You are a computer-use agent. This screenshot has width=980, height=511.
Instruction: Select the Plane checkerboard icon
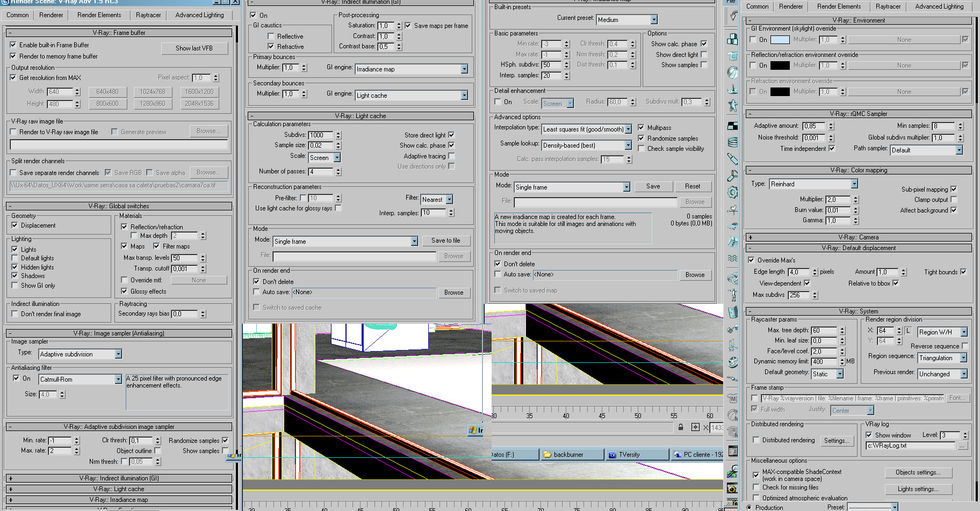pos(732,126)
